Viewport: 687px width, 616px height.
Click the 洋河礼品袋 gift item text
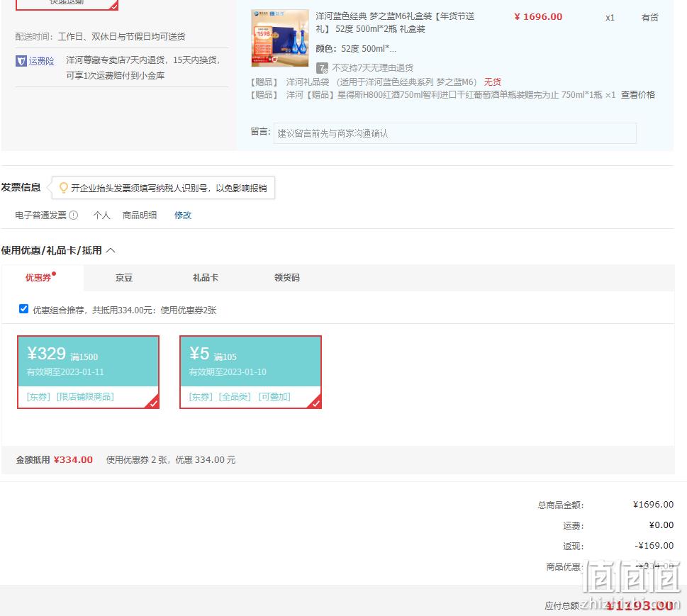[x=381, y=82]
